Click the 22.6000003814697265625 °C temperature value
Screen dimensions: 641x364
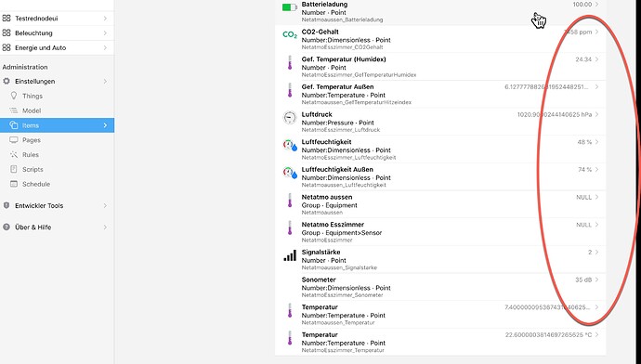tap(548, 334)
